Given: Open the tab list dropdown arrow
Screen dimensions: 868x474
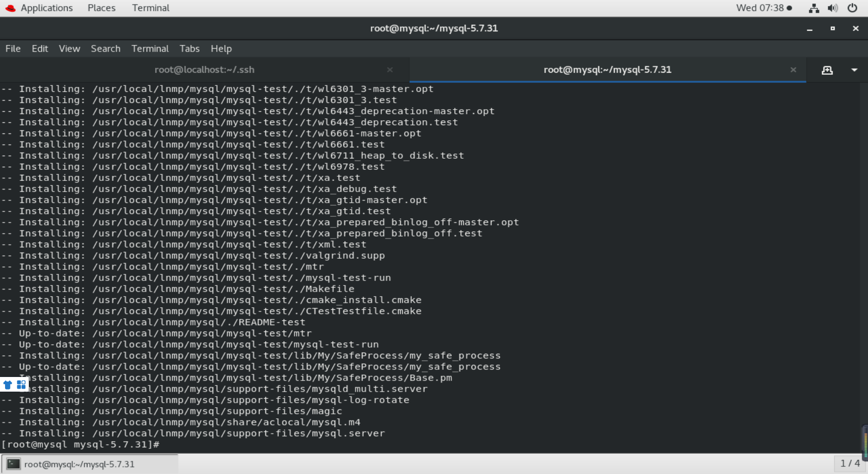Looking at the screenshot, I should (854, 70).
